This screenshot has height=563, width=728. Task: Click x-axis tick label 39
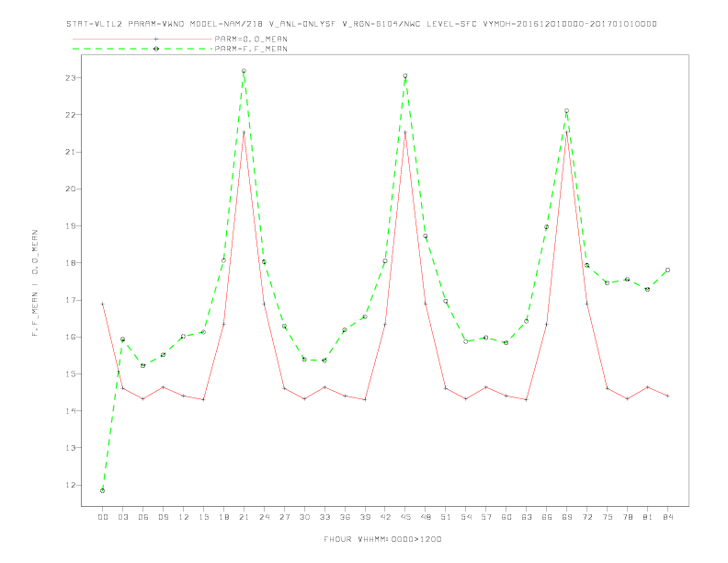365,517
